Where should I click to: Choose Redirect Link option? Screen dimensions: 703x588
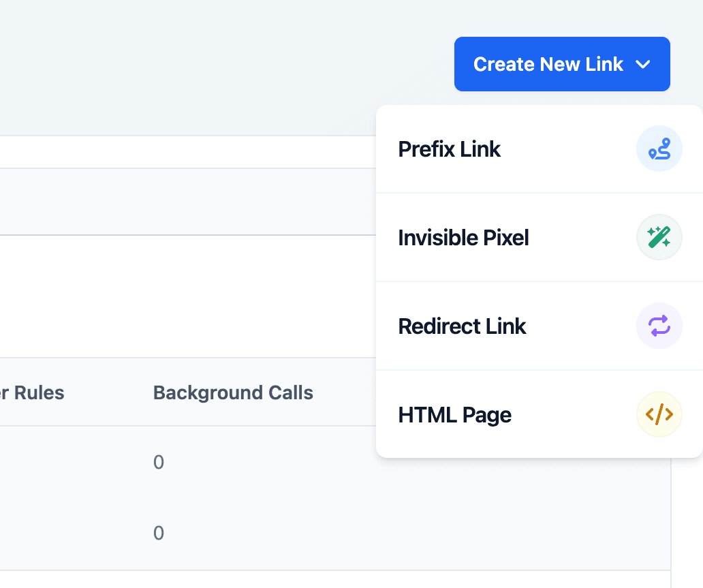coord(462,326)
